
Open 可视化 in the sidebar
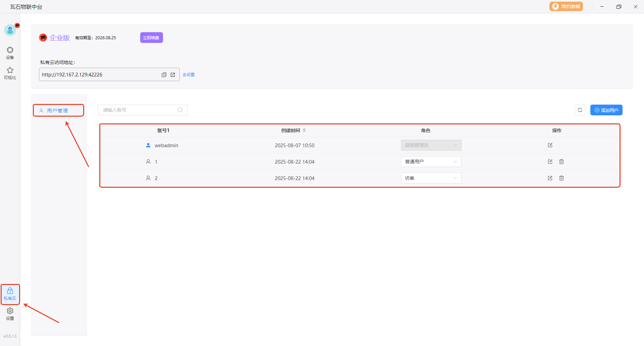click(10, 73)
